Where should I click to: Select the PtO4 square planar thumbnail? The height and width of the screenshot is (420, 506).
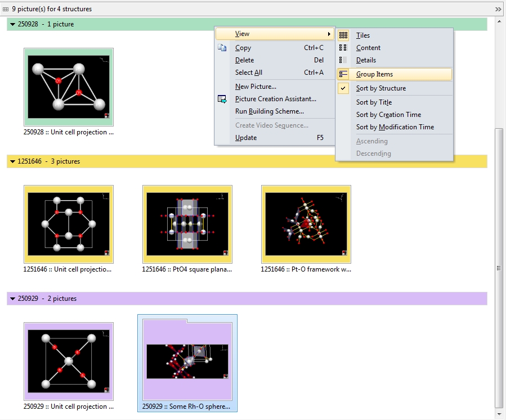(187, 224)
